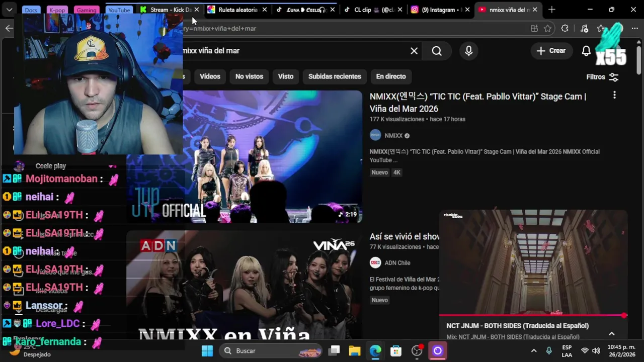Seek on the miniplayer red progress bar

click(x=533, y=316)
